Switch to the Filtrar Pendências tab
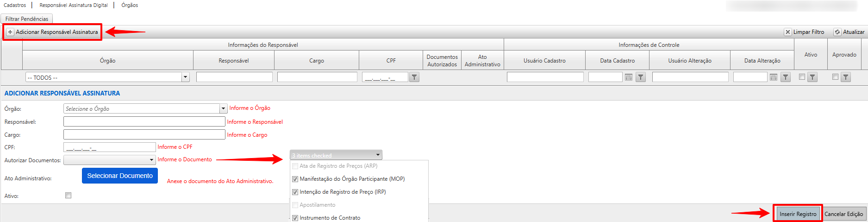Screen dimensions: 868x222 [x=27, y=19]
